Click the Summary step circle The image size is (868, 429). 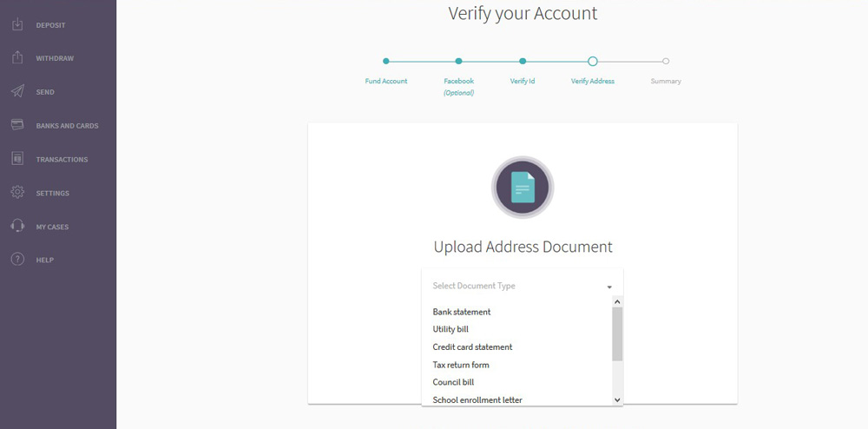666,62
